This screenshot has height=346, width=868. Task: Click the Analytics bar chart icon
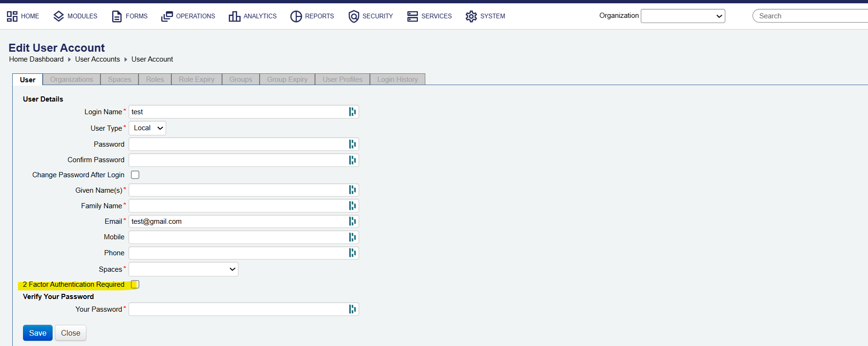point(234,16)
